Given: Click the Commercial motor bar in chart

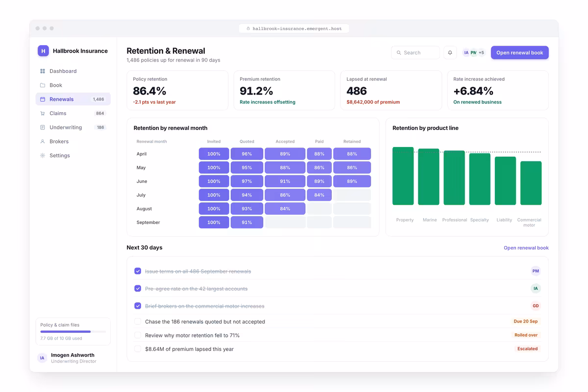Looking at the screenshot, I should point(531,183).
